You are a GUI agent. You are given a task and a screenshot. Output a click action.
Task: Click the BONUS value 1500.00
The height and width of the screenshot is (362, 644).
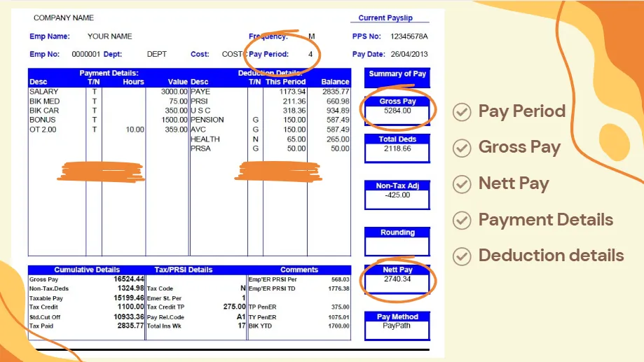tap(174, 120)
